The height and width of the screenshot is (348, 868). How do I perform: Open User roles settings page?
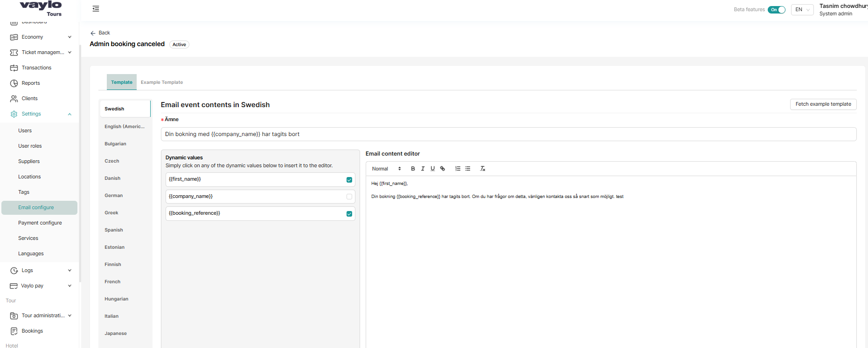click(x=30, y=146)
